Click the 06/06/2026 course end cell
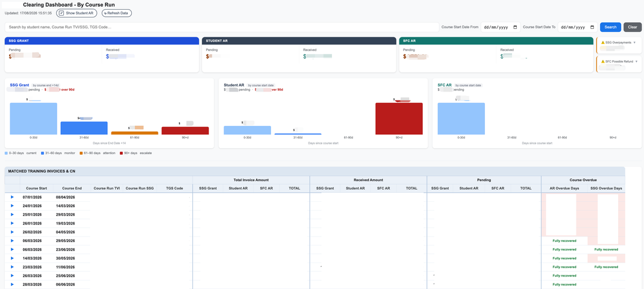Viewport: 644px width, 289px height. coord(66,284)
